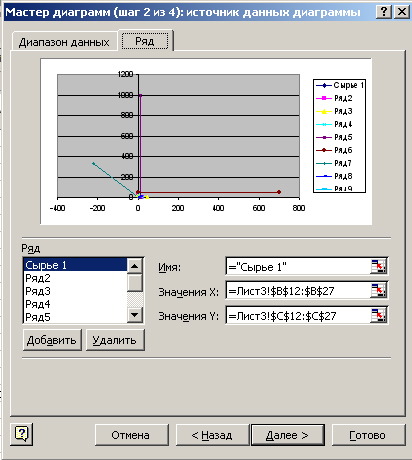Click range picker icon for Значения X
The height and width of the screenshot is (460, 412).
[379, 290]
